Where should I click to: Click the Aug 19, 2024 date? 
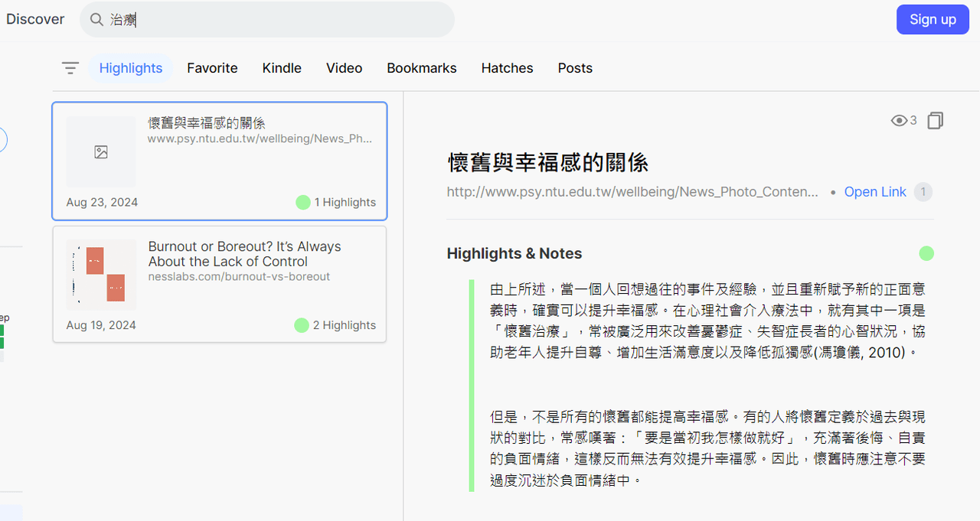(x=101, y=325)
